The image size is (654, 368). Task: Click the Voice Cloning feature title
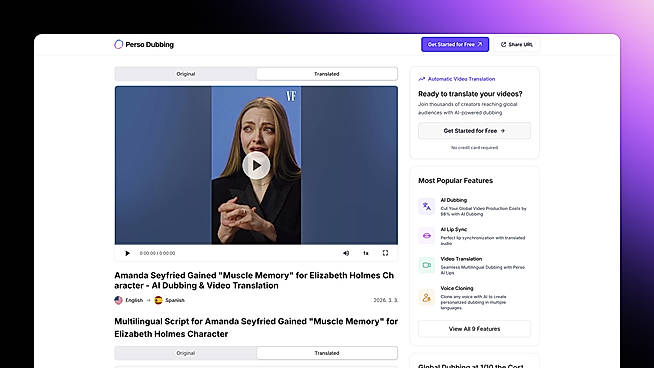[x=457, y=288]
